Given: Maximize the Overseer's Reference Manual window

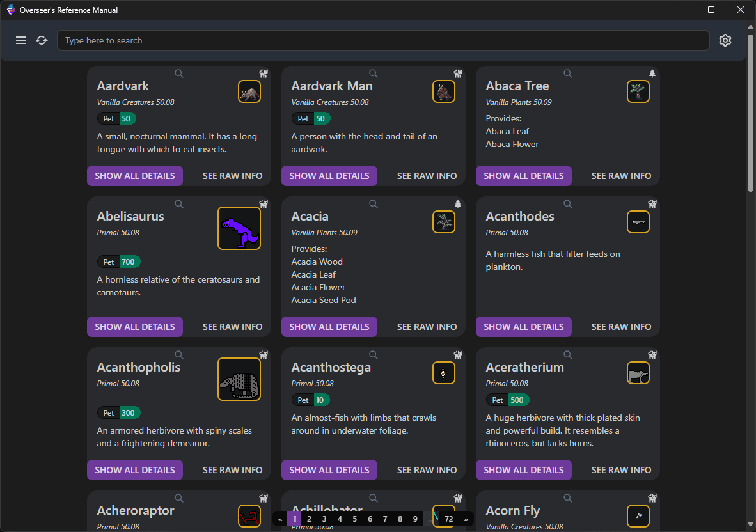Looking at the screenshot, I should 711,10.
